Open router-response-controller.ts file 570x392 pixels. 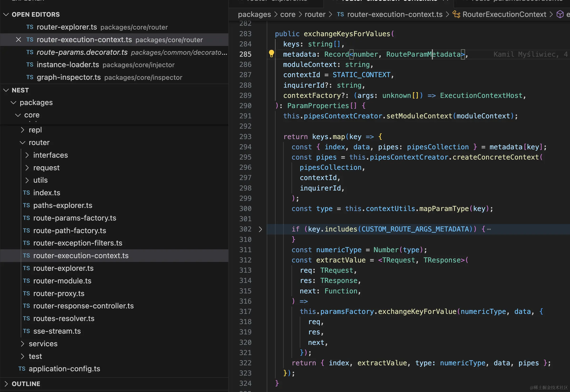(114, 306)
